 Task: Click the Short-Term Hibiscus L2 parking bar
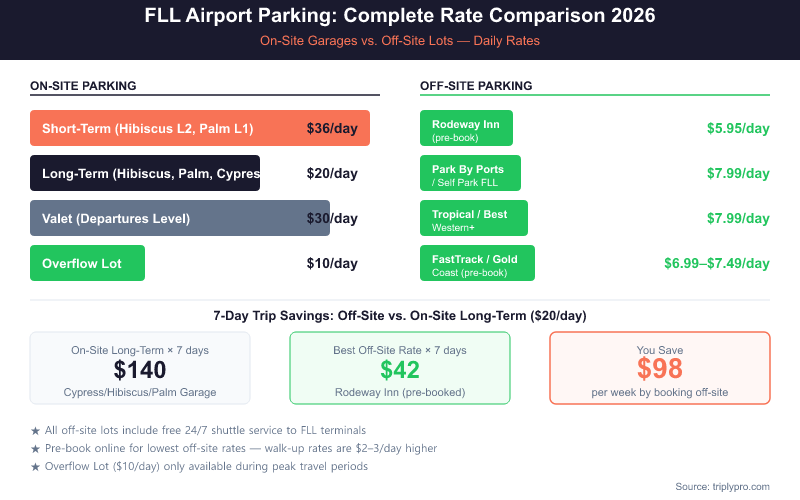[200, 128]
